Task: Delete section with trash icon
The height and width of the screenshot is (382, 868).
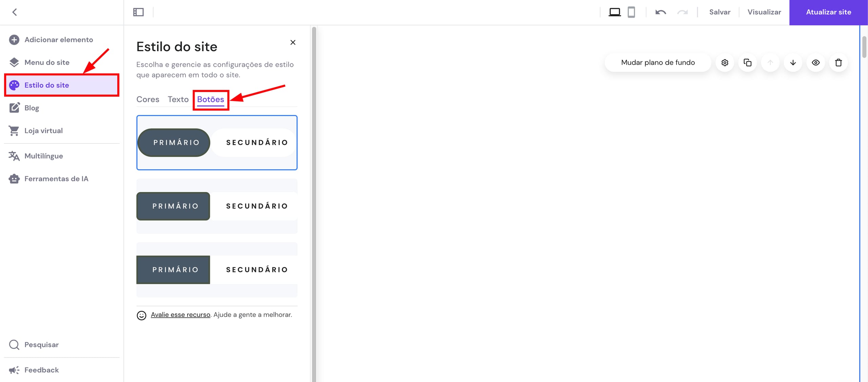Action: click(x=838, y=62)
